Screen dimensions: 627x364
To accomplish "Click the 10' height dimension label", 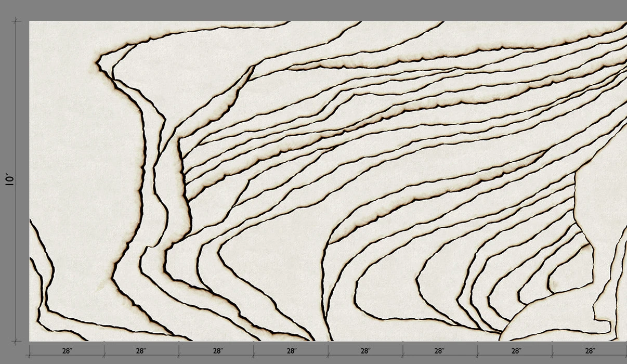I will pos(9,180).
